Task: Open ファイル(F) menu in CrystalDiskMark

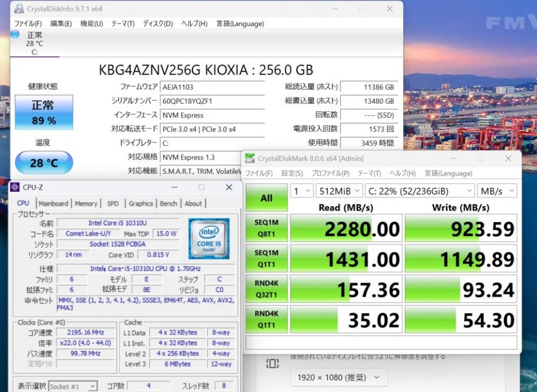Action: (259, 173)
